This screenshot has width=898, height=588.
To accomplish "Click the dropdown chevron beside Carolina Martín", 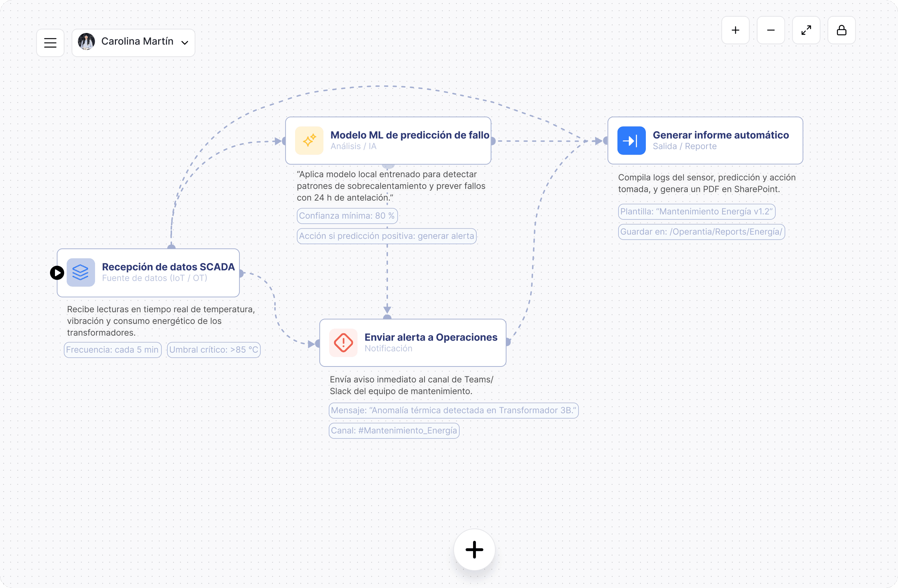I will click(185, 43).
